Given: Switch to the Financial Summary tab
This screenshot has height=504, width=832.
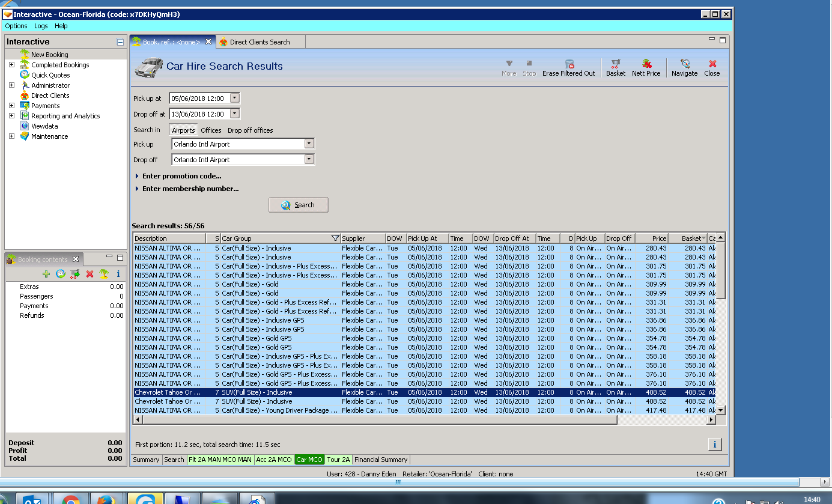Looking at the screenshot, I should (381, 460).
